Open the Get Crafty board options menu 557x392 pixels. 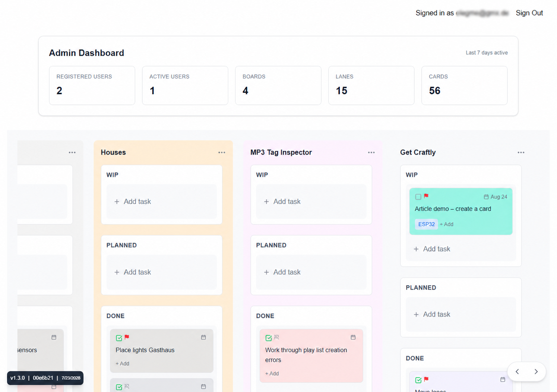click(x=521, y=152)
